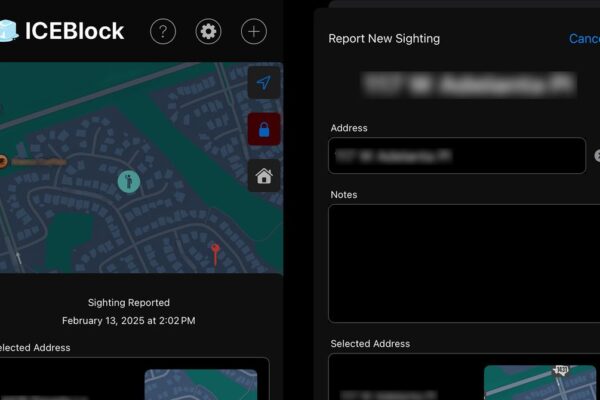Select the red pin on the map
This screenshot has width=600, height=400.
tap(215, 254)
